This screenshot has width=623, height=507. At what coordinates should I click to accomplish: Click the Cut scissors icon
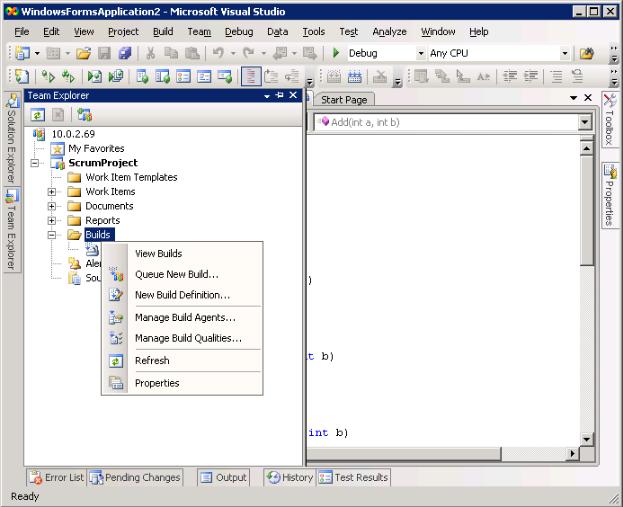pyautogui.click(x=150, y=53)
